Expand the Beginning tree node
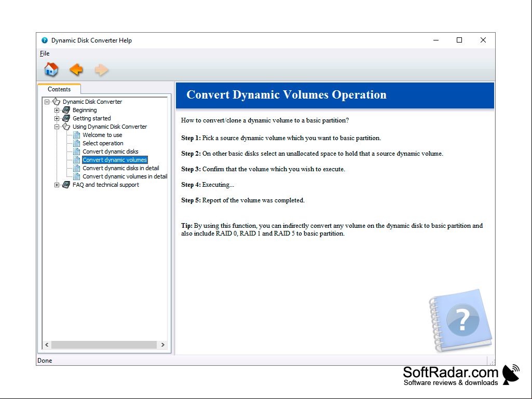 (x=57, y=111)
